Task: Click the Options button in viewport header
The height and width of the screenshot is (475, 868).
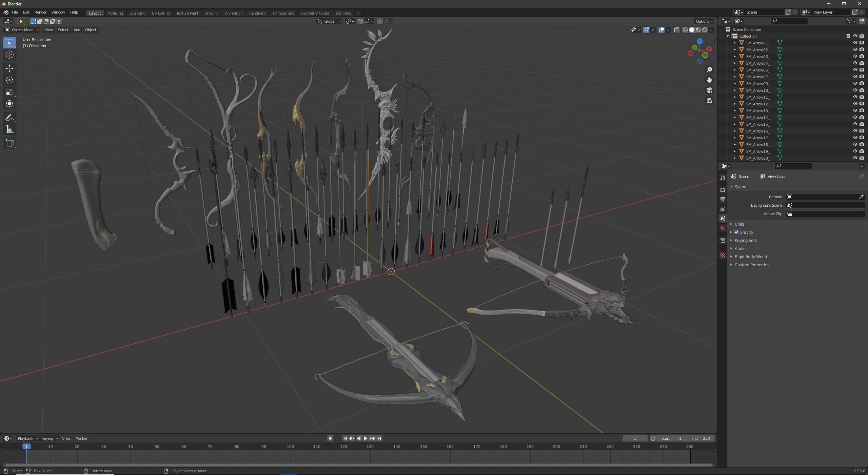Action: pos(704,21)
